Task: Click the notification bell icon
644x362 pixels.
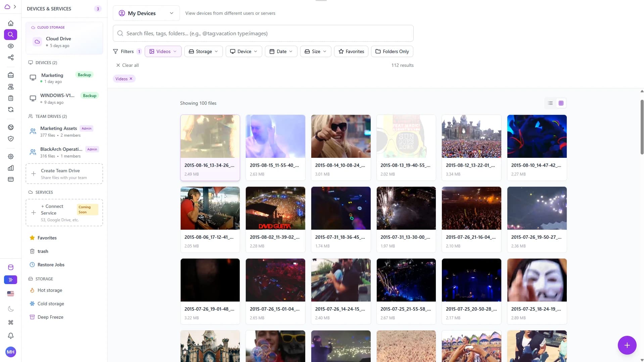Action: 11,336
